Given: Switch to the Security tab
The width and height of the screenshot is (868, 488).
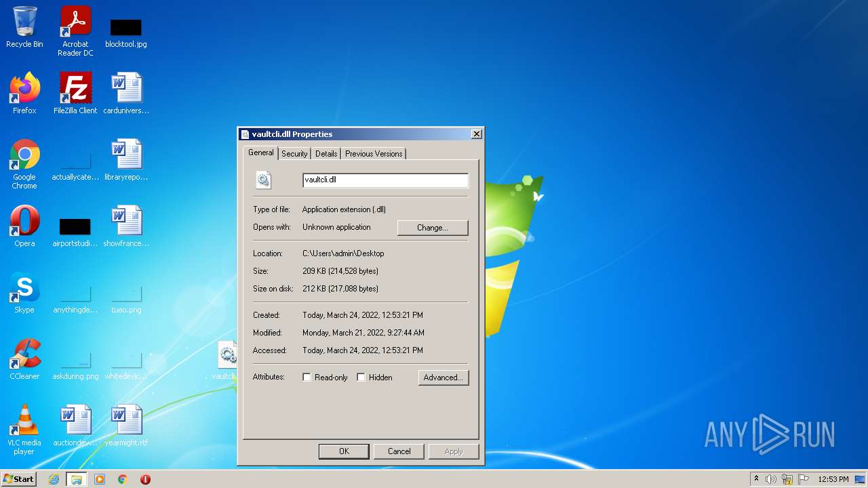Looking at the screenshot, I should pos(294,154).
